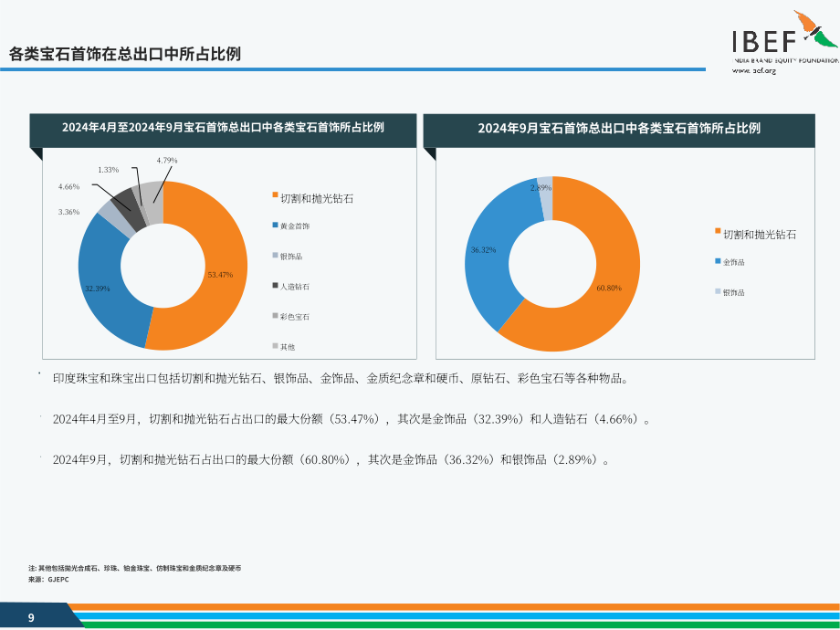Image resolution: width=840 pixels, height=630 pixels.
Task: Select the footnote starting 注: 其他包括抛光合成石
Action: point(135,568)
